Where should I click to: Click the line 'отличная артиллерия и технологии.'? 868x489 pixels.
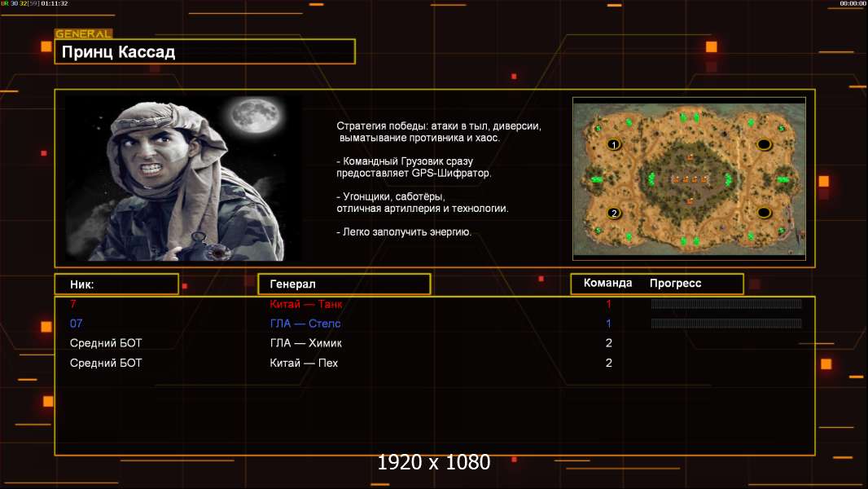tap(423, 209)
